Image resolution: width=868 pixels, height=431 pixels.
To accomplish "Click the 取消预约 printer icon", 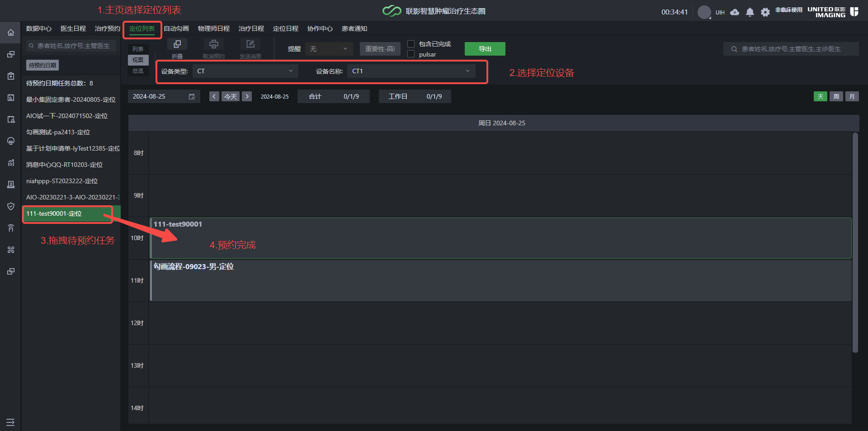I will [x=214, y=44].
